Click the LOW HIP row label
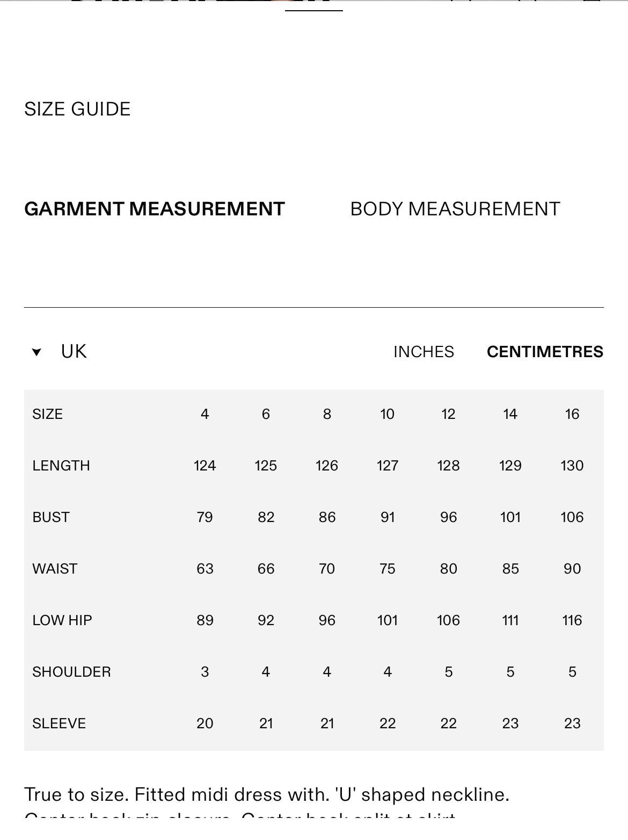628x840 pixels. (62, 620)
